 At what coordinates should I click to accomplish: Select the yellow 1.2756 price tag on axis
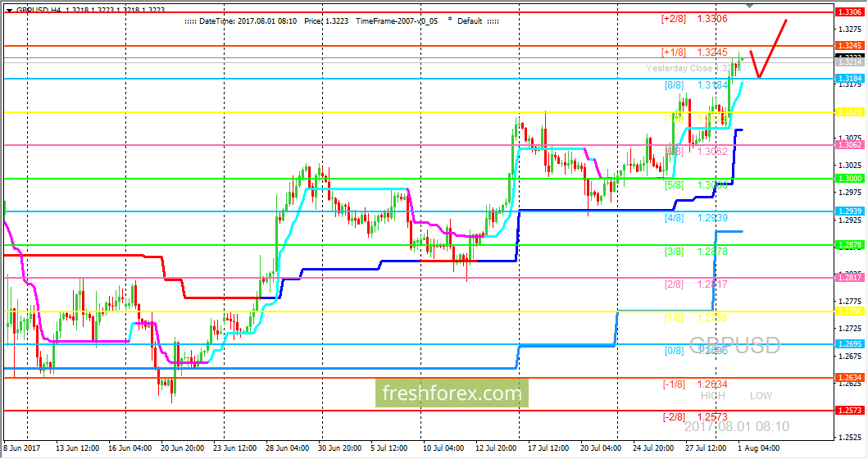(849, 311)
